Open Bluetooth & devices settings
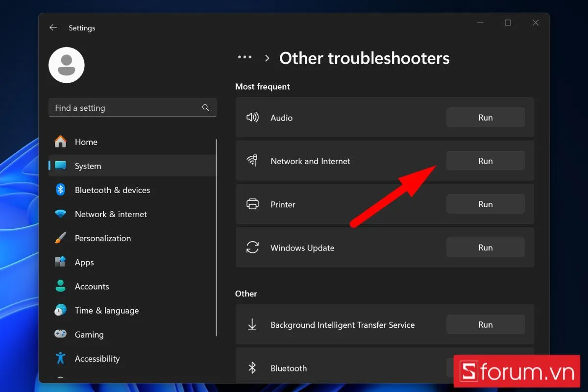Image resolution: width=588 pixels, height=392 pixels. pyautogui.click(x=112, y=190)
